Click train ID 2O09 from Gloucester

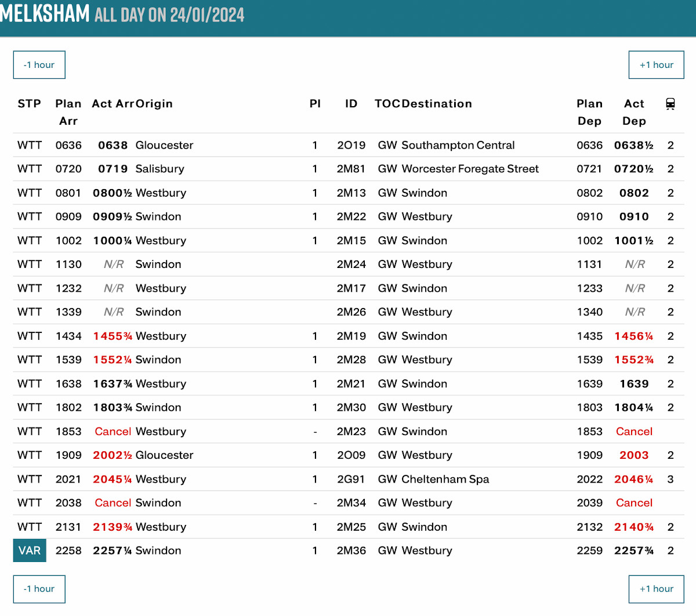pos(351,456)
